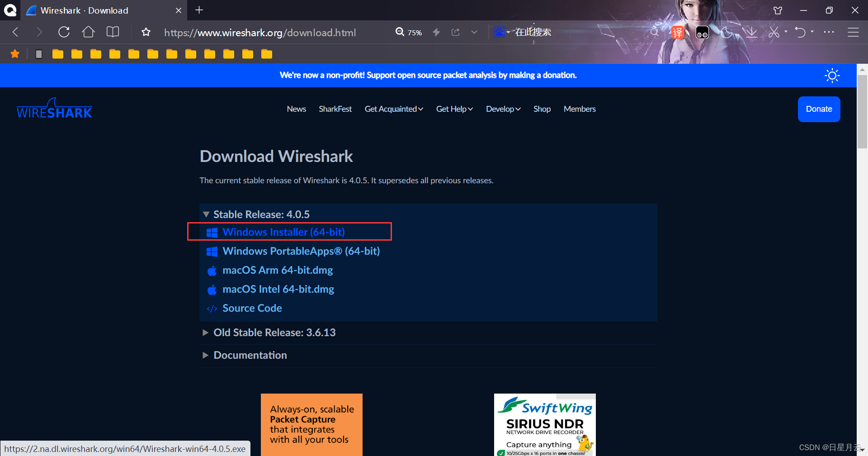The image size is (868, 456).
Task: Open the Source Code download link
Action: [252, 308]
